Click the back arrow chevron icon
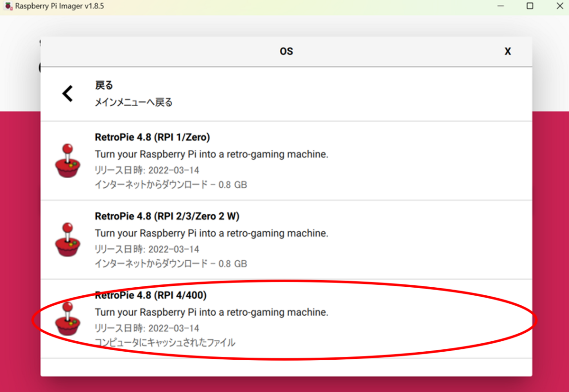 pos(68,93)
